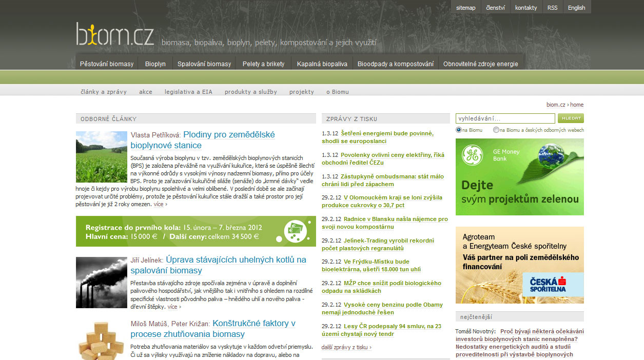The image size is (644, 360).
Task: Open the corn field article thumbnail
Action: coord(101,157)
